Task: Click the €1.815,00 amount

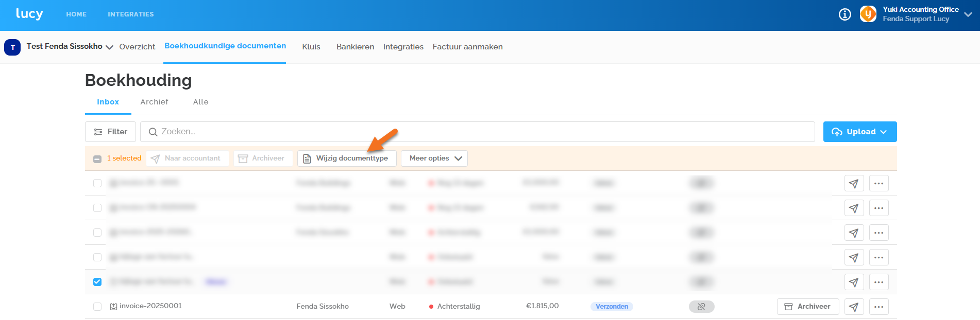Action: click(542, 306)
